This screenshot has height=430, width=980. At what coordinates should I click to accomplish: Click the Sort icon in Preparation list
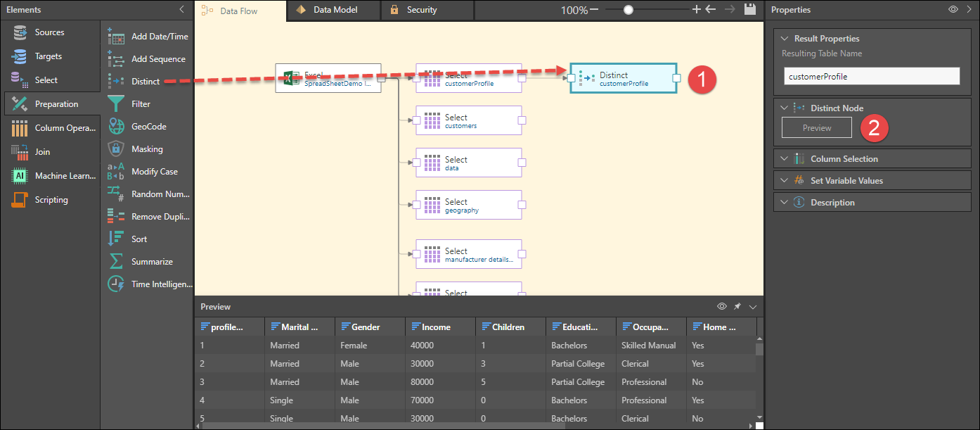pyautogui.click(x=116, y=239)
